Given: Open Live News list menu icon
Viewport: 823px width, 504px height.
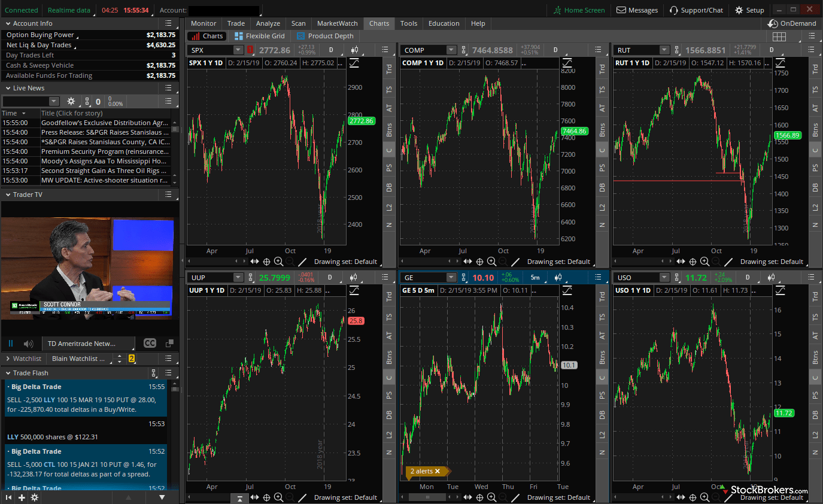Looking at the screenshot, I should pos(168,88).
